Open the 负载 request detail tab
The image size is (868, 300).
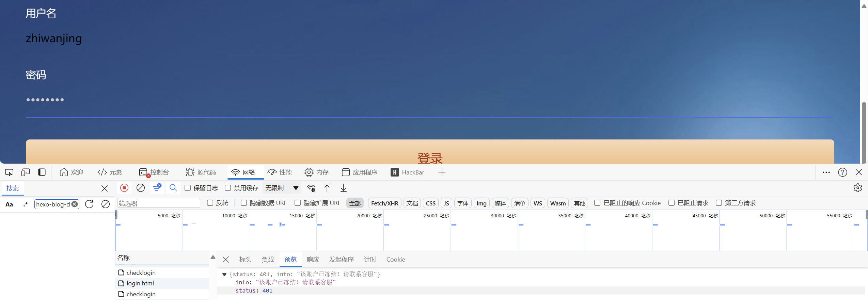click(x=268, y=260)
